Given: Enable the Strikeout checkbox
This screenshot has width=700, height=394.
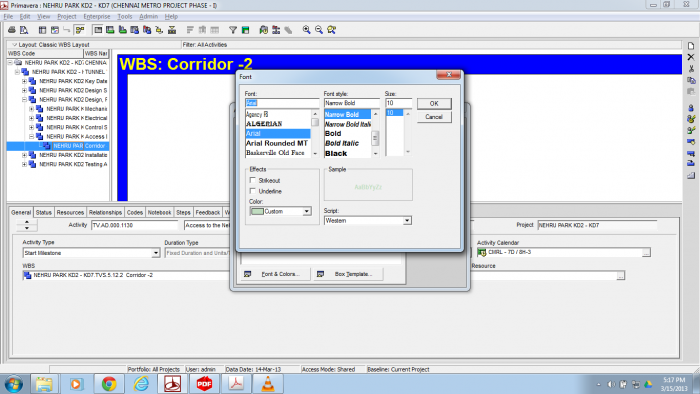Looking at the screenshot, I should pyautogui.click(x=253, y=180).
